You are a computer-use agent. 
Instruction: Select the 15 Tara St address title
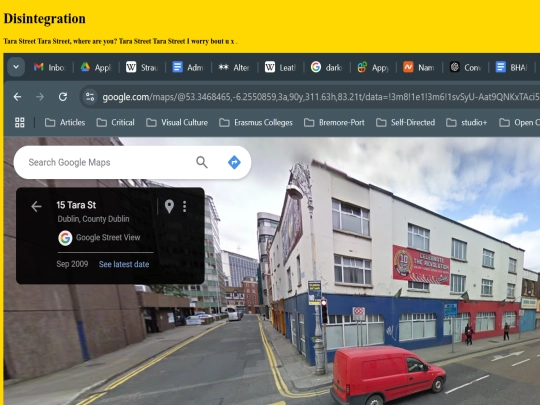[76, 205]
